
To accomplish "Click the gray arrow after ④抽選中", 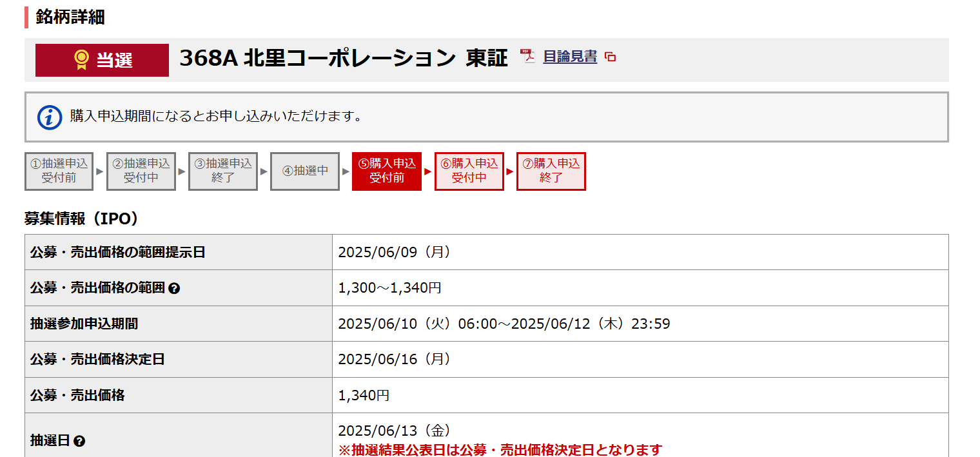I will (x=346, y=171).
